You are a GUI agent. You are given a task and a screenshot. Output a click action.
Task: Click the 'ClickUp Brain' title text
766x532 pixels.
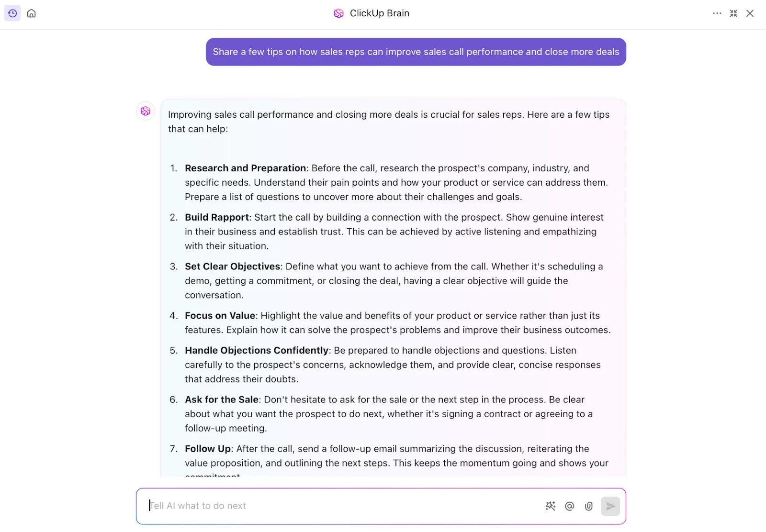[x=380, y=13]
